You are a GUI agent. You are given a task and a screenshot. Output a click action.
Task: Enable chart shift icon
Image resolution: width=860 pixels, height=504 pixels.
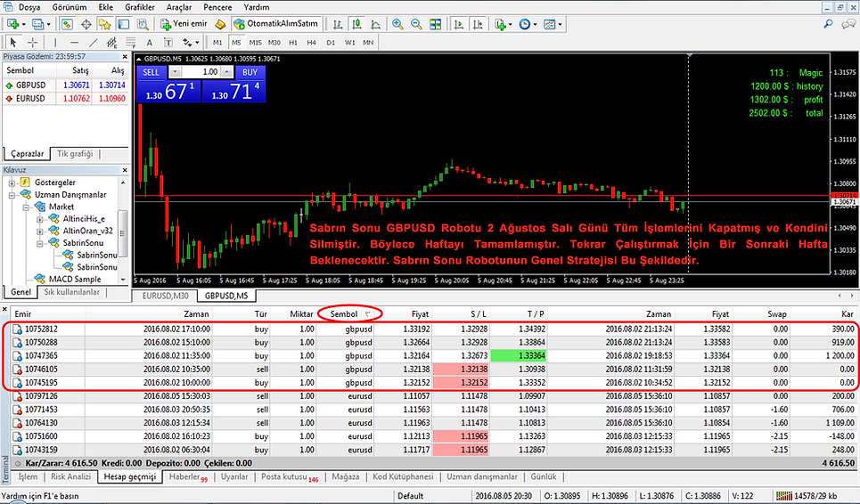[x=478, y=24]
